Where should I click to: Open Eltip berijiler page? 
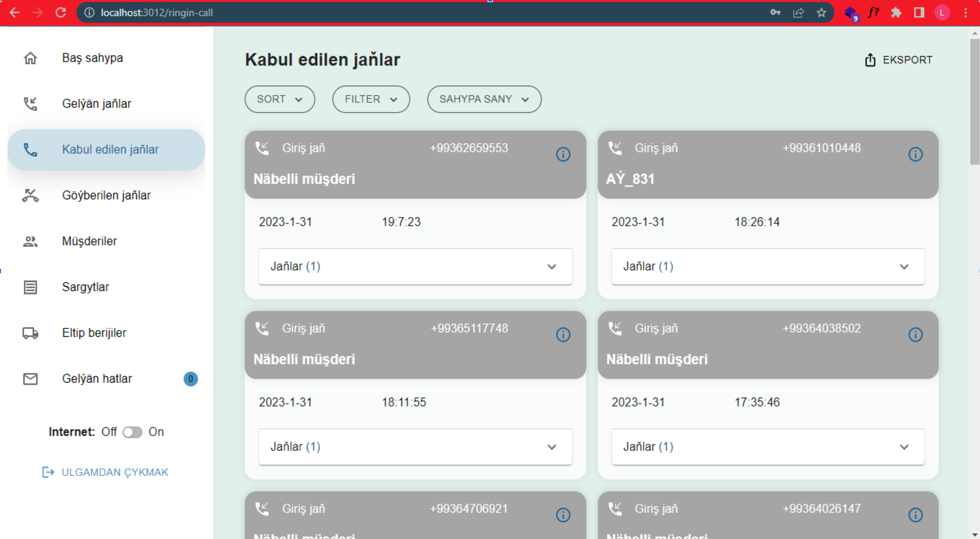tap(106, 333)
